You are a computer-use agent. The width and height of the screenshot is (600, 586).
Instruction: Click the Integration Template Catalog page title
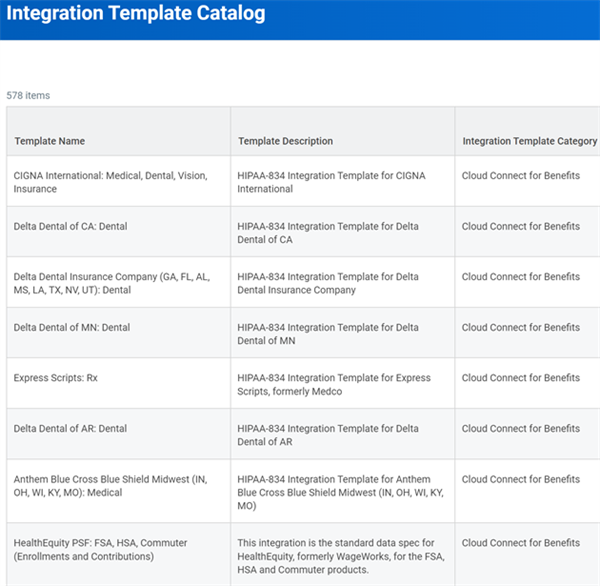135,13
